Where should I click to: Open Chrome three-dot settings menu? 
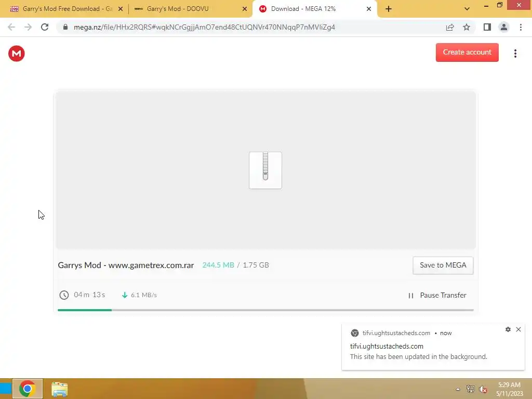tap(521, 27)
